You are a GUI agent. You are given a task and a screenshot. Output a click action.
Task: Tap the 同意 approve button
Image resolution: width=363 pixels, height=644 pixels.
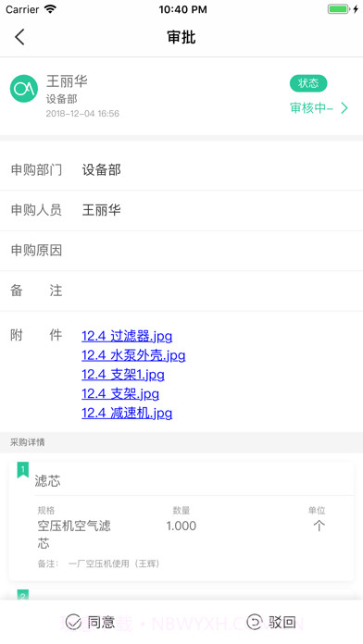[x=91, y=622]
